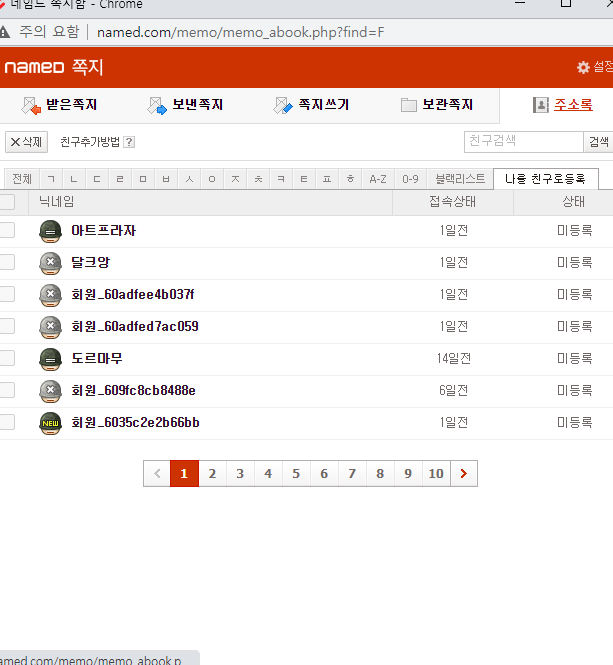Click the 쪽지쓰기 compose icon
613x665 pixels.
click(283, 106)
